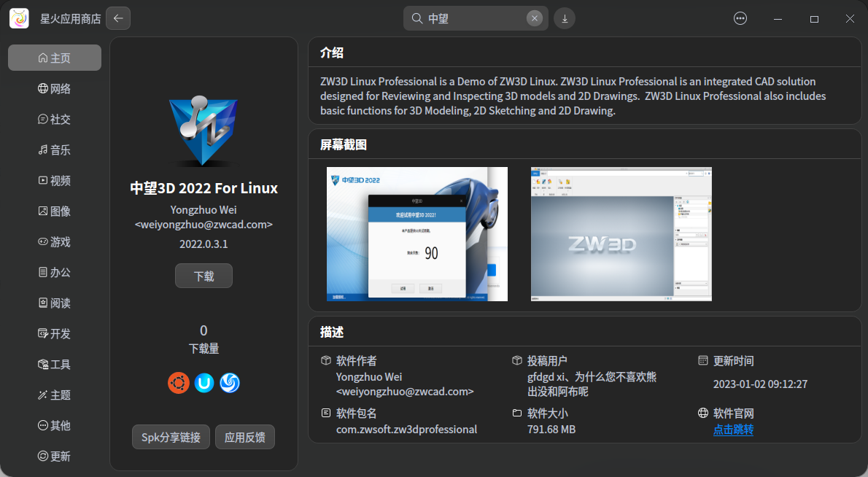The height and width of the screenshot is (477, 868).
Task: Click the first ZW3D screenshot thumbnail
Action: coord(416,234)
